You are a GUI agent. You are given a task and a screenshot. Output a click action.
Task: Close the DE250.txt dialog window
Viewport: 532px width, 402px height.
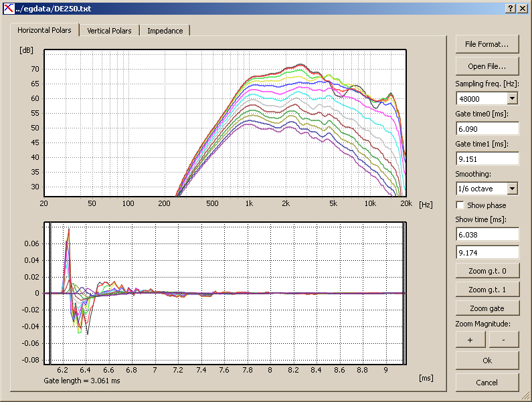pyautogui.click(x=523, y=9)
